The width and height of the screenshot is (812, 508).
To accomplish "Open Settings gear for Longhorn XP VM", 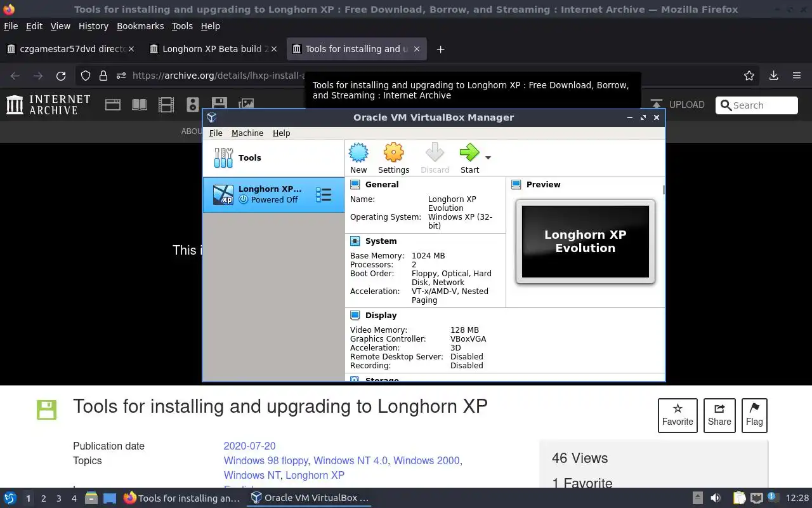I will click(393, 158).
